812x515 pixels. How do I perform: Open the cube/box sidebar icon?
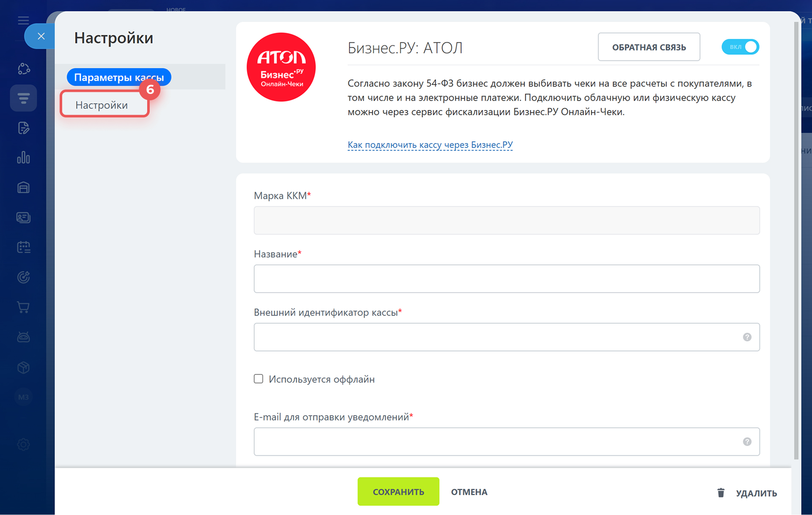tap(23, 367)
